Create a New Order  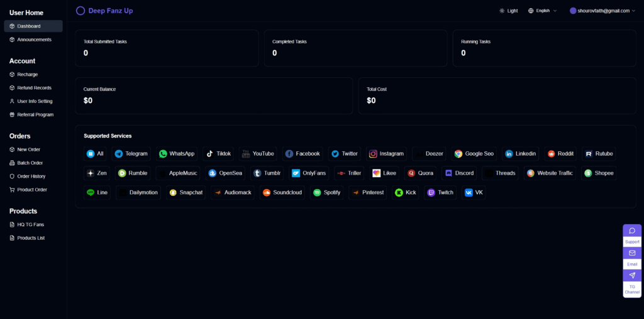pos(33,149)
